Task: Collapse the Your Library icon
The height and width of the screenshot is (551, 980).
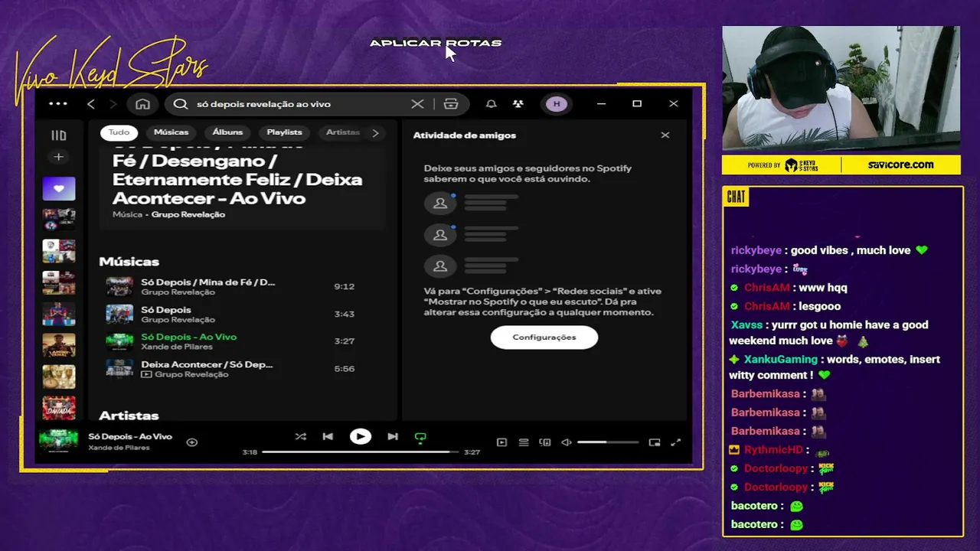Action: point(59,135)
